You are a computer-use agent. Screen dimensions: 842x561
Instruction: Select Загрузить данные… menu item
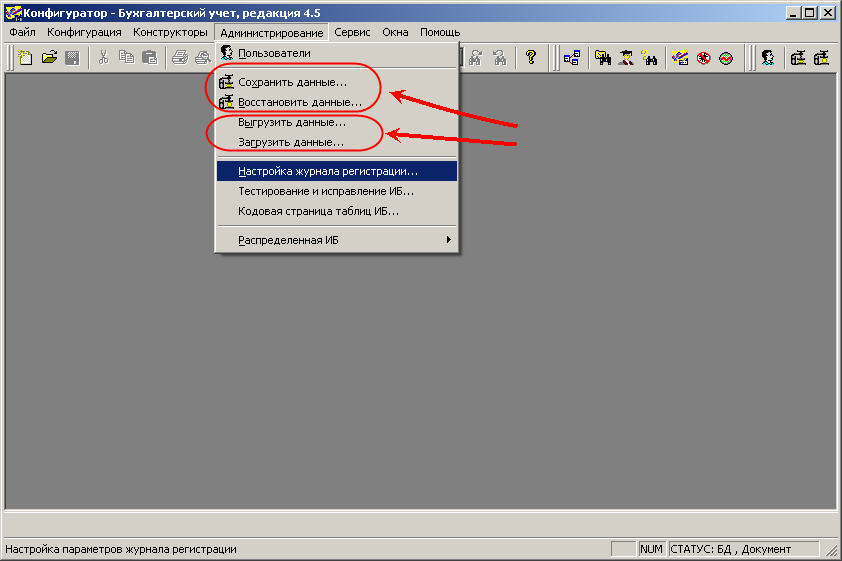pos(337,142)
